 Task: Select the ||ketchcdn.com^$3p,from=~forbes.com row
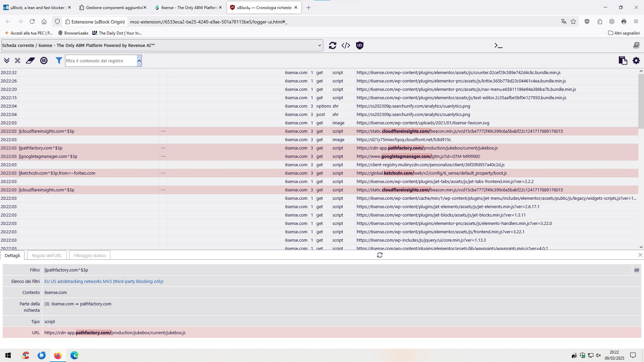(319, 173)
